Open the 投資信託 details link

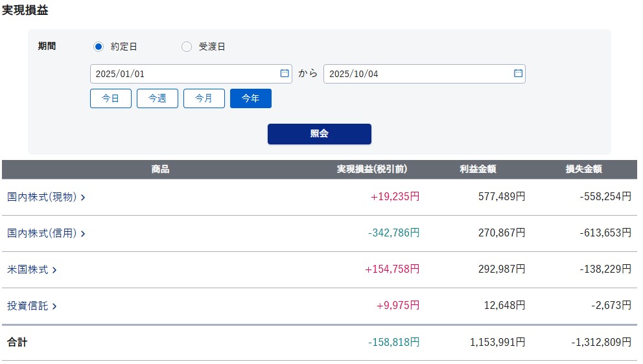32,306
